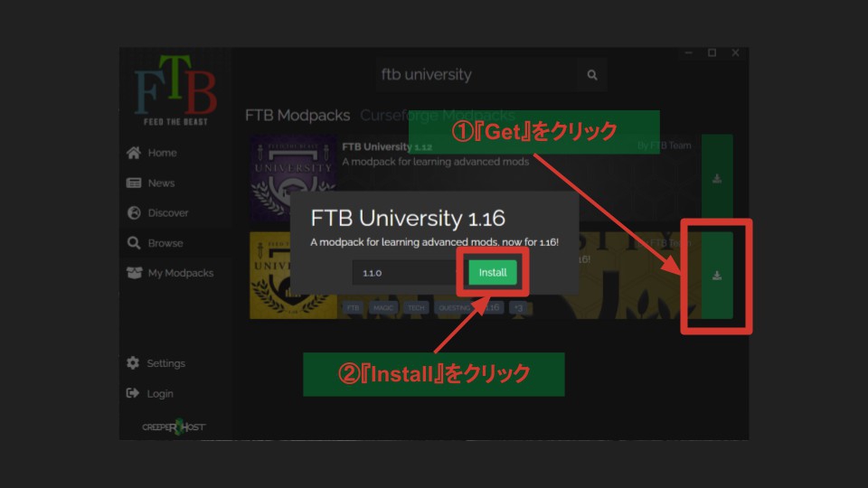Click the MAGIC tag on modpack
The height and width of the screenshot is (488, 868).
[x=383, y=308]
